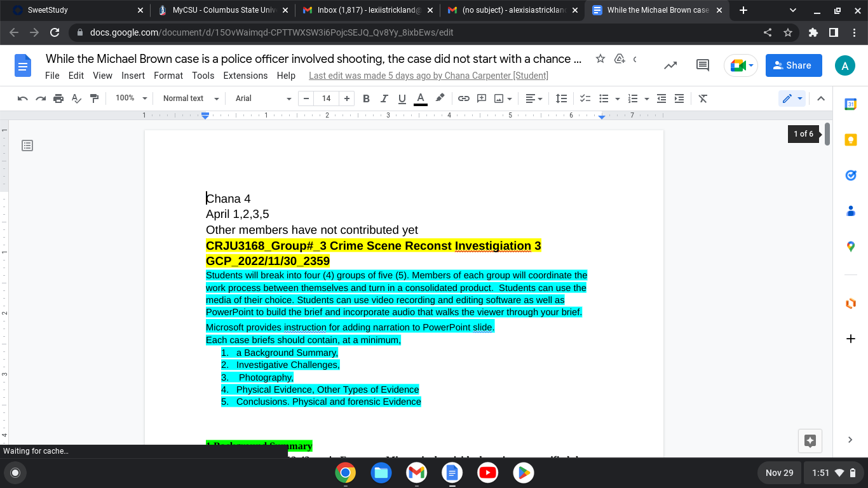Switch to the SweetStudy tab
Viewport: 868px width, 488px height.
pos(75,10)
